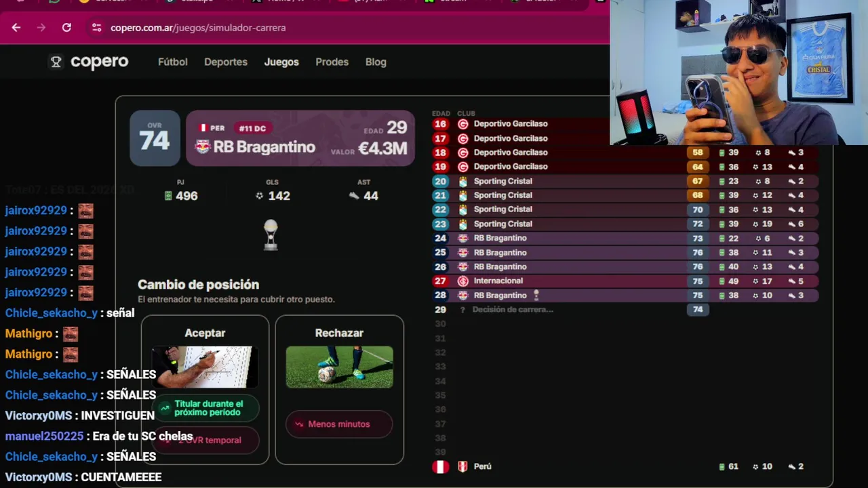Click the round Peru flag in the bottom row
The height and width of the screenshot is (488, 868).
coord(441,466)
